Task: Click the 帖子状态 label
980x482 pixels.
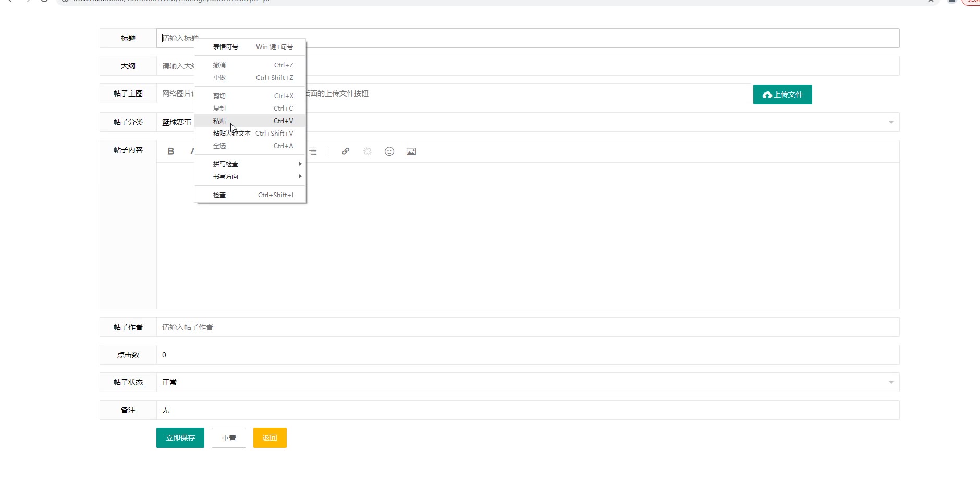Action: (128, 382)
